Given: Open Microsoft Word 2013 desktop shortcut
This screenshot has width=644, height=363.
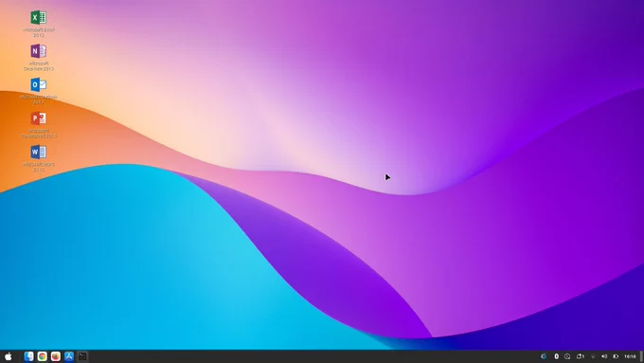Looking at the screenshot, I should click(38, 158).
